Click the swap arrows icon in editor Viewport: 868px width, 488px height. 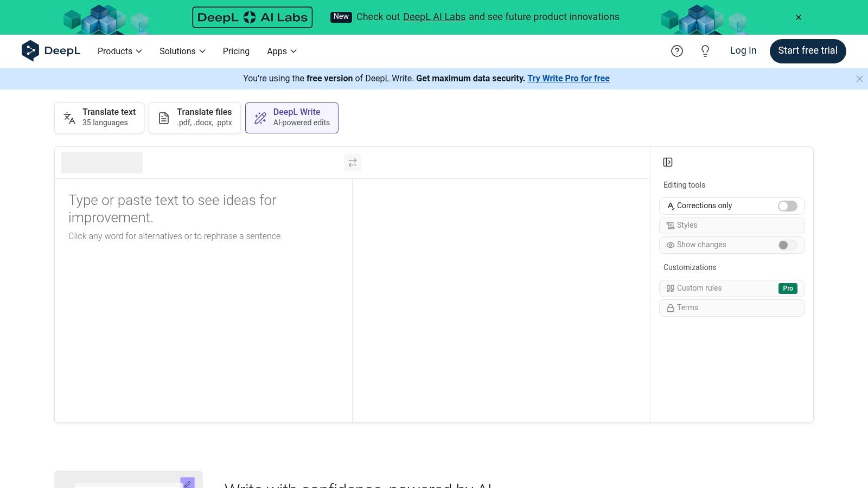(353, 163)
